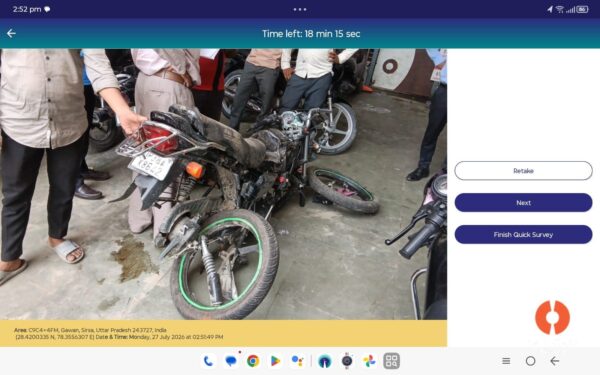Launch Chrome from the dock
600x375 pixels.
(x=253, y=361)
